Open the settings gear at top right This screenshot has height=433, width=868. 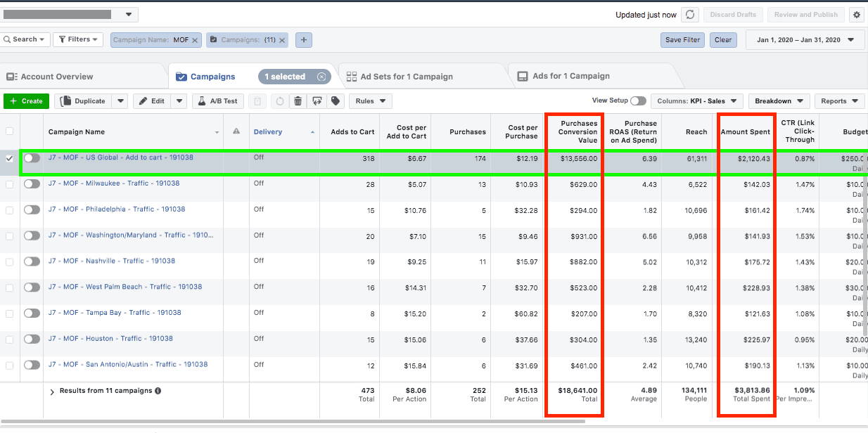coord(856,14)
